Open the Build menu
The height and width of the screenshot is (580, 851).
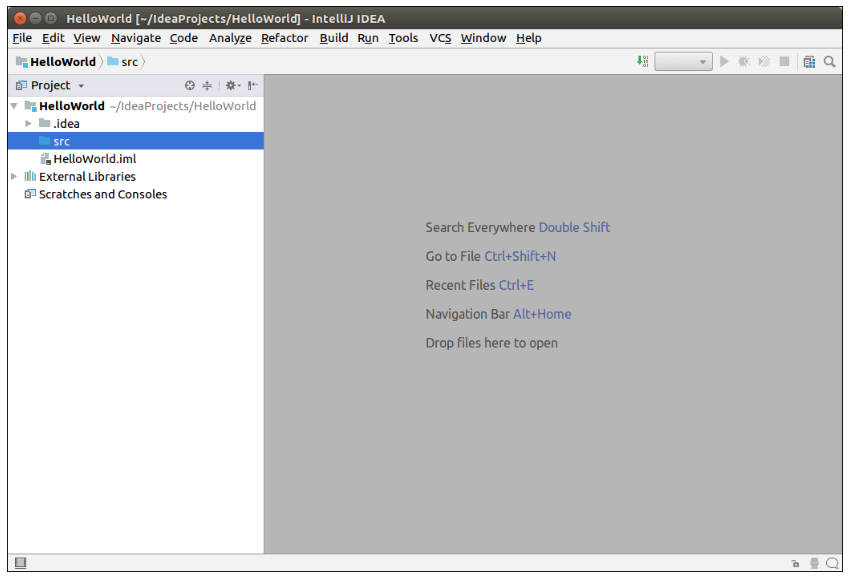[x=334, y=38]
